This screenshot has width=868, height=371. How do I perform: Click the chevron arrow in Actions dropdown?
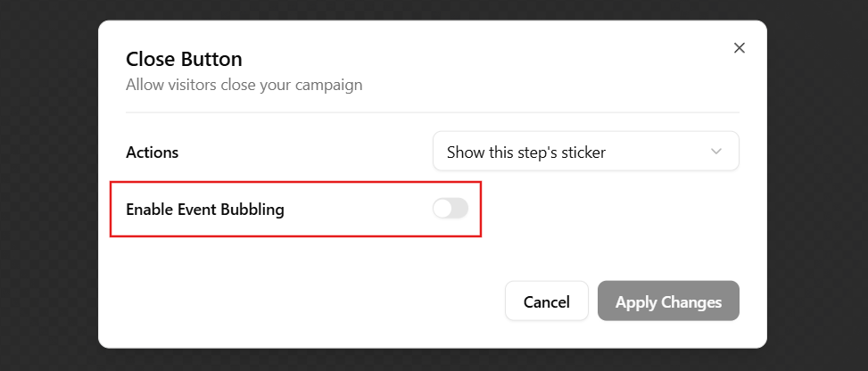716,153
